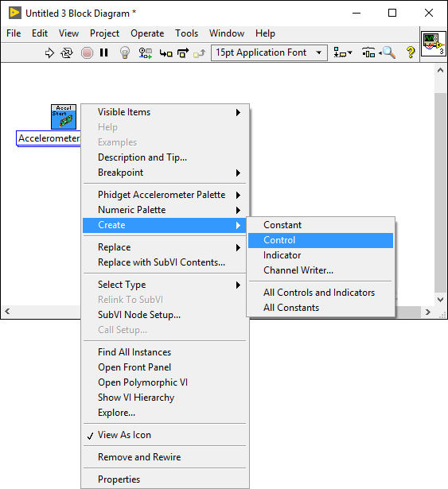Open the Tools menu
The image size is (448, 489).
[186, 33]
